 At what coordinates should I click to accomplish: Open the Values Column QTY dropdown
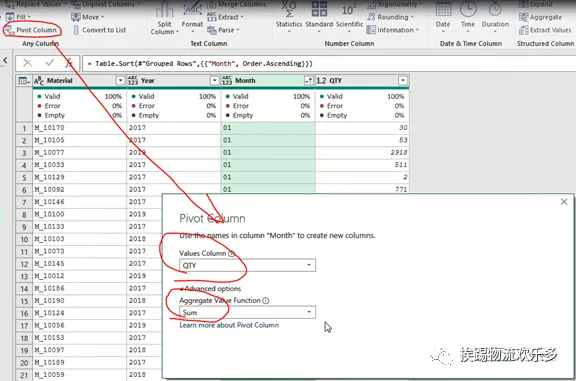point(247,265)
